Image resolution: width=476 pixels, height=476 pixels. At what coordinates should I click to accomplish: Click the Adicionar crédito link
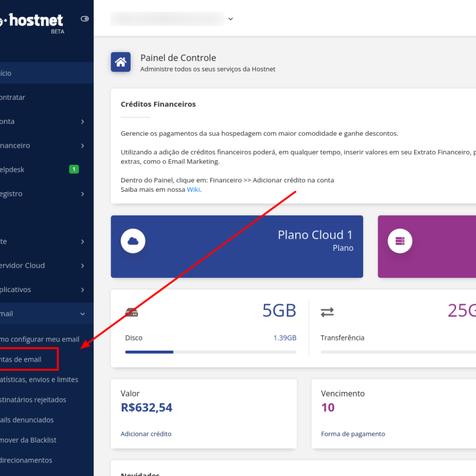coord(146,434)
